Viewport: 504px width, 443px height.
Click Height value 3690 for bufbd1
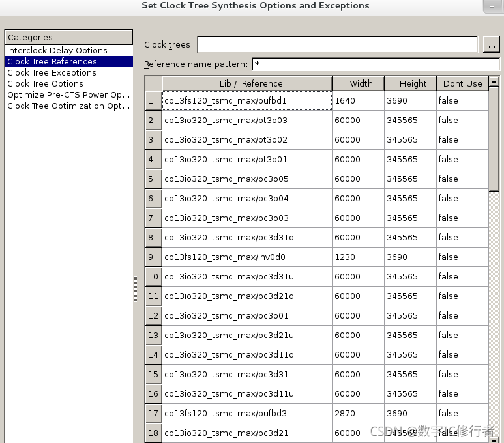[x=410, y=100]
